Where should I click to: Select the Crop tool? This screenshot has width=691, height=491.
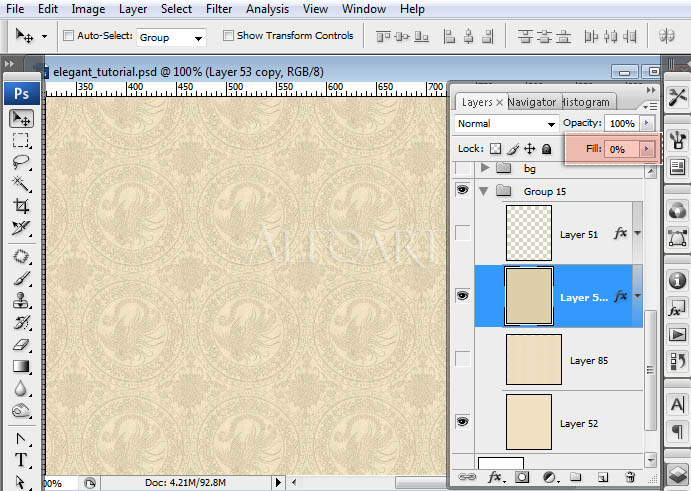pyautogui.click(x=20, y=206)
